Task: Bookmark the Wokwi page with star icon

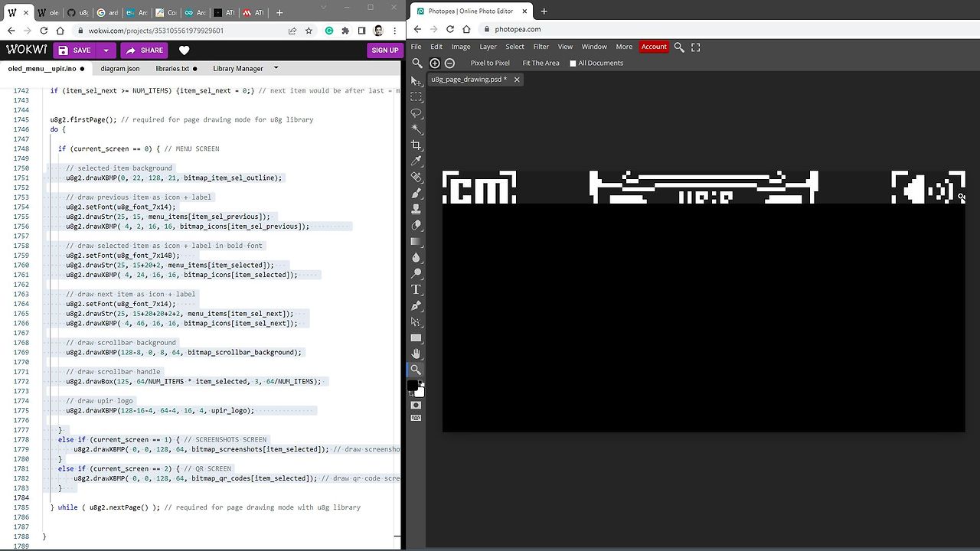Action: click(309, 31)
